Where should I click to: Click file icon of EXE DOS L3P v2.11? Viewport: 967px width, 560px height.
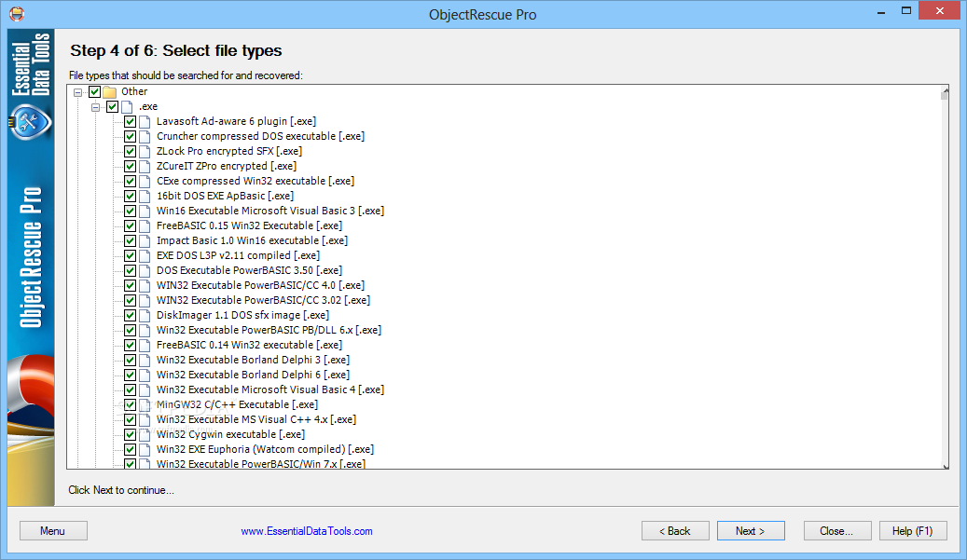tap(145, 255)
